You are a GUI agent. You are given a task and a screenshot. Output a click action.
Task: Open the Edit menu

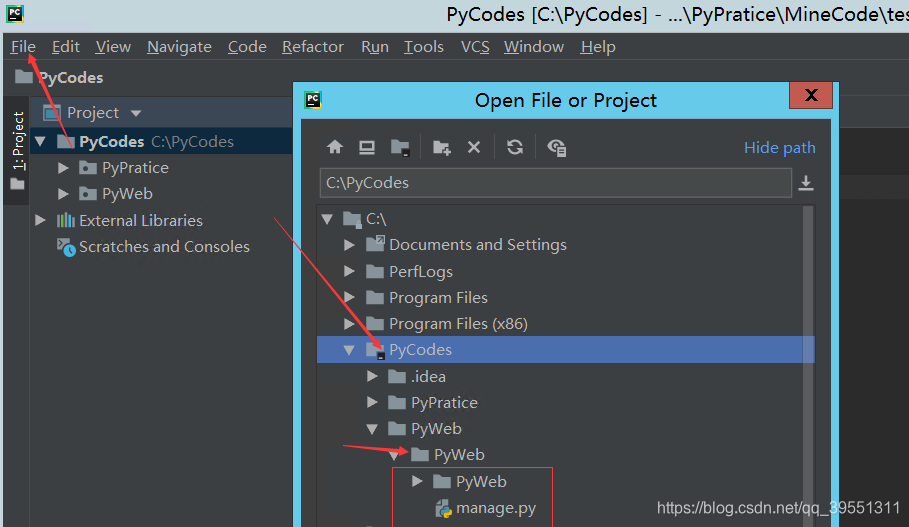[66, 47]
